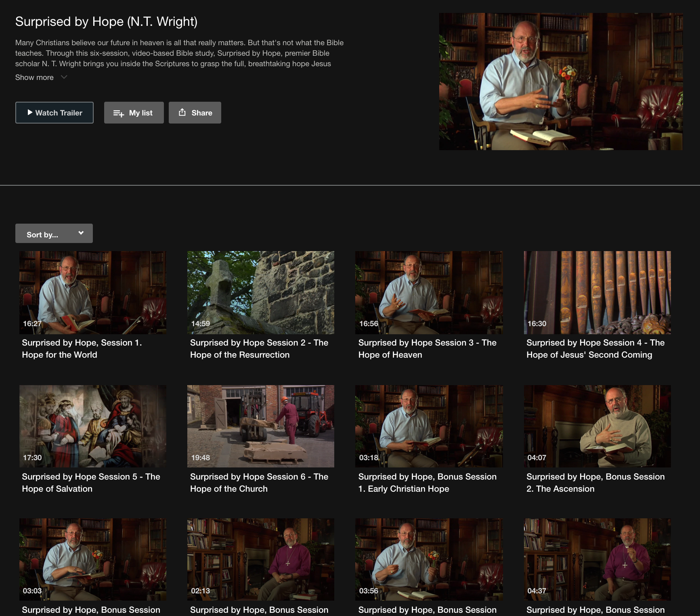The image size is (700, 616).
Task: Click the 'Surprised by Hope (N.T. Wright)' heading
Action: [x=107, y=21]
